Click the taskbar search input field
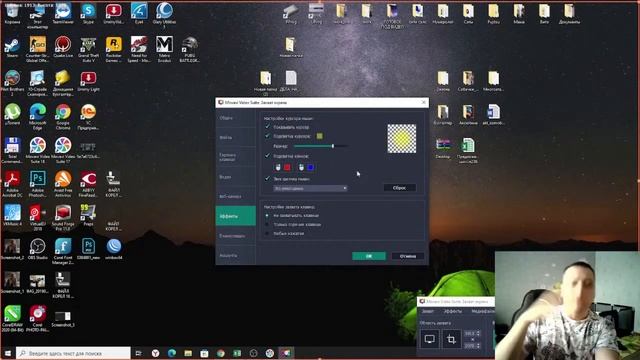 (x=73, y=353)
